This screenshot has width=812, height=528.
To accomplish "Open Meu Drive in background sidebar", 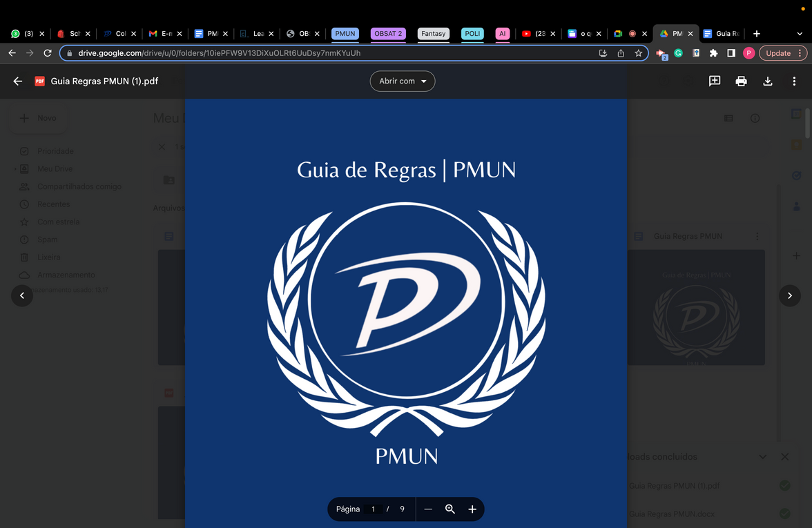I will click(x=55, y=168).
